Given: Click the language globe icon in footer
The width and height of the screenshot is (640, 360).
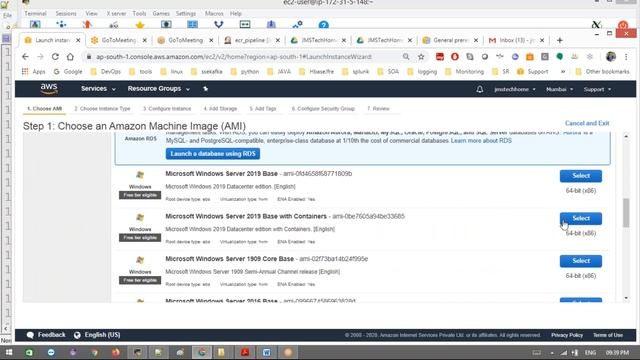Looking at the screenshot, I should click(x=77, y=335).
